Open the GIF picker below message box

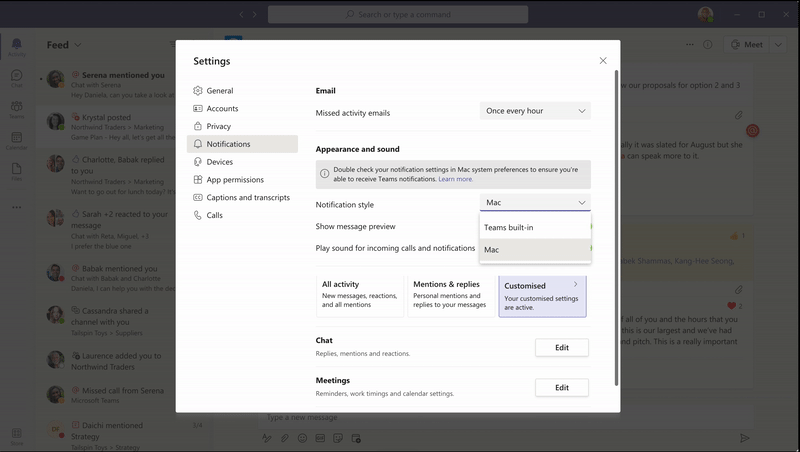[320, 438]
